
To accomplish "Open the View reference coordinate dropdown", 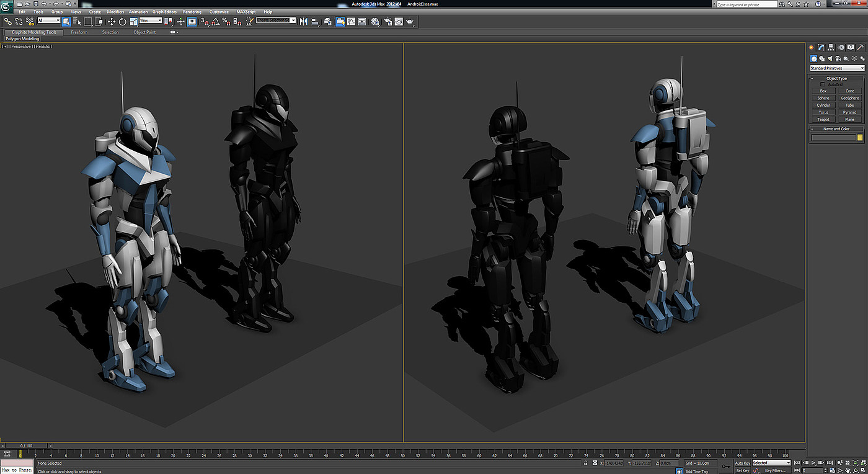I will (151, 20).
